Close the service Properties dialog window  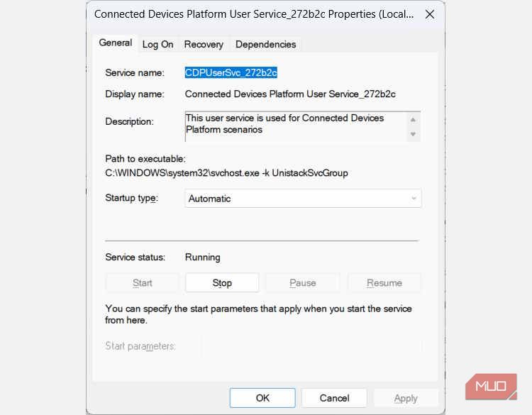coord(429,13)
